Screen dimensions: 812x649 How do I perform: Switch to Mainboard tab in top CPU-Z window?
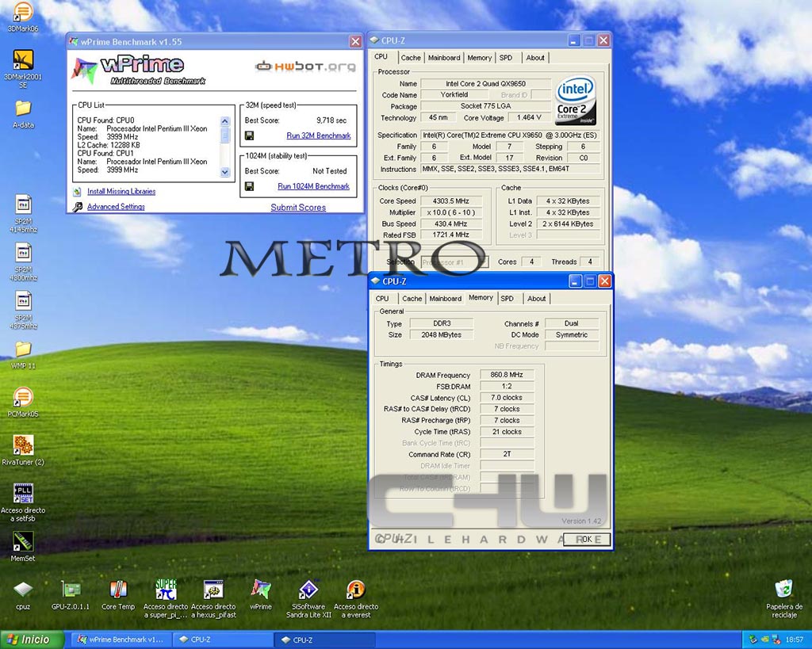(x=444, y=58)
